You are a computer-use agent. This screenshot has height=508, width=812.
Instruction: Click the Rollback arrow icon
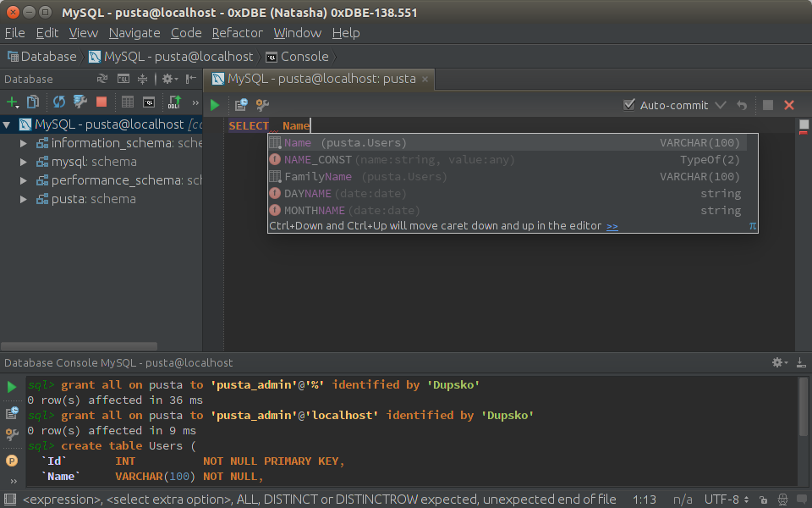(742, 105)
